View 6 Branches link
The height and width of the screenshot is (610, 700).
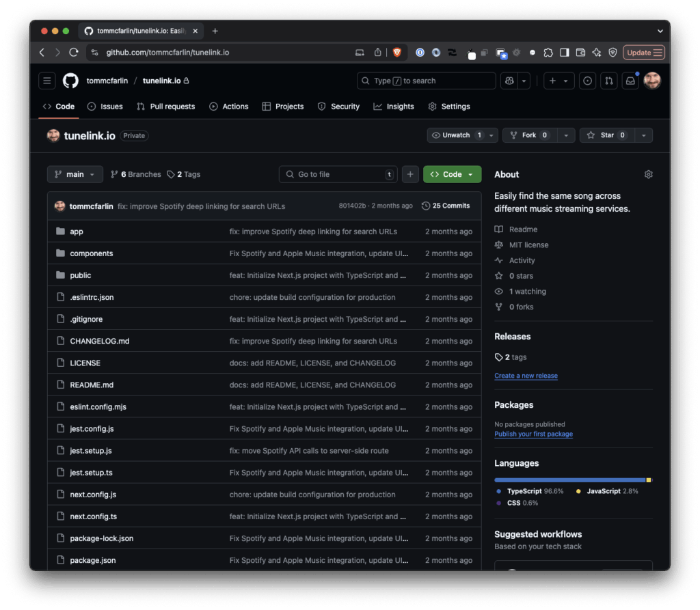tap(136, 174)
